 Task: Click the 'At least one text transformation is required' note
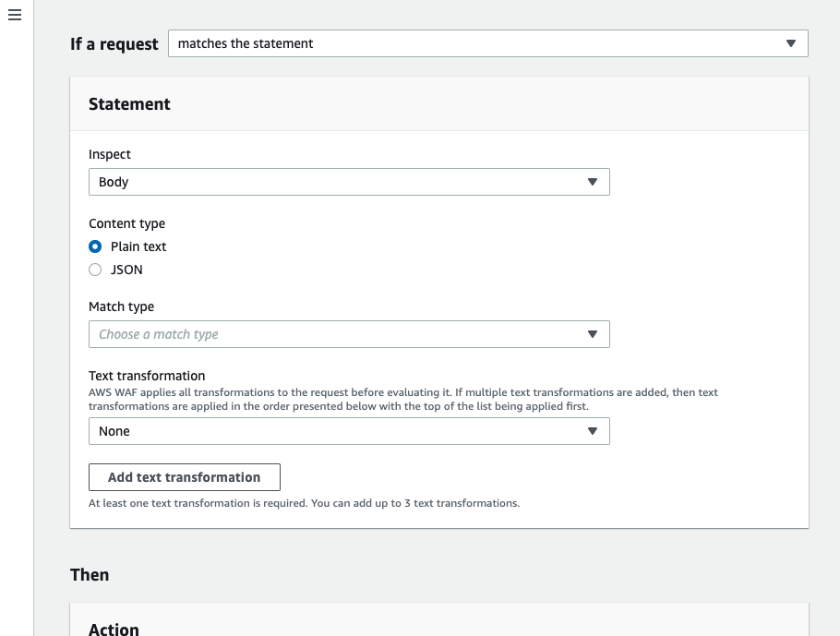pos(305,503)
